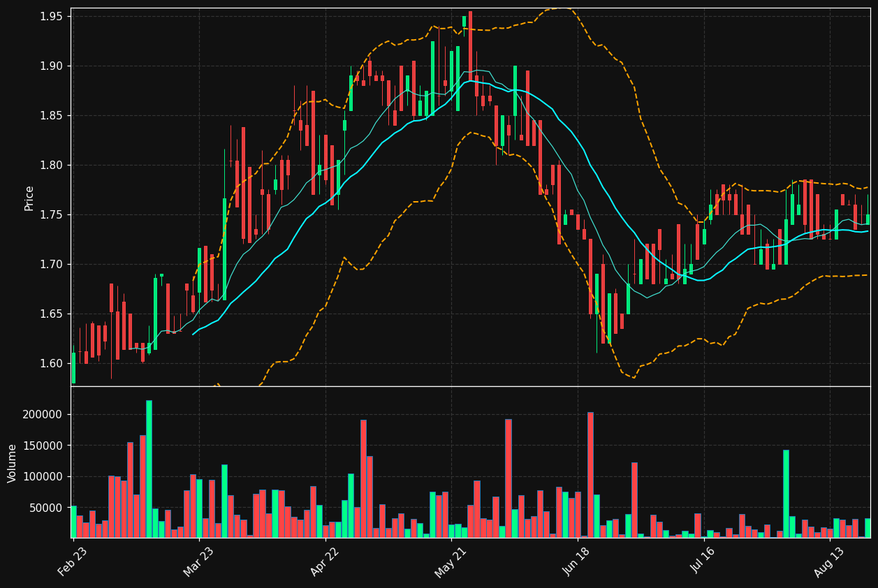Pick the Aug 13 date label
This screenshot has width=878, height=588.
point(830,561)
